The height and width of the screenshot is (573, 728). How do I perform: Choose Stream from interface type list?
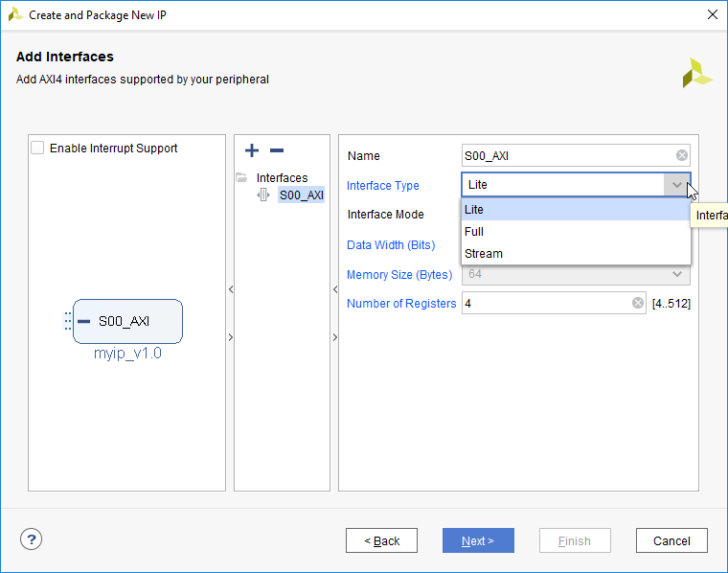[x=484, y=254]
